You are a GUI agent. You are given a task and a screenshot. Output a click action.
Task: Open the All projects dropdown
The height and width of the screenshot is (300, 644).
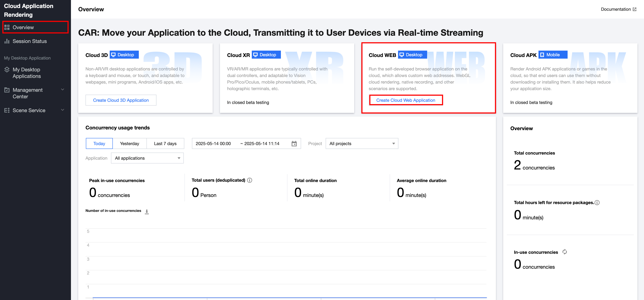[361, 144]
